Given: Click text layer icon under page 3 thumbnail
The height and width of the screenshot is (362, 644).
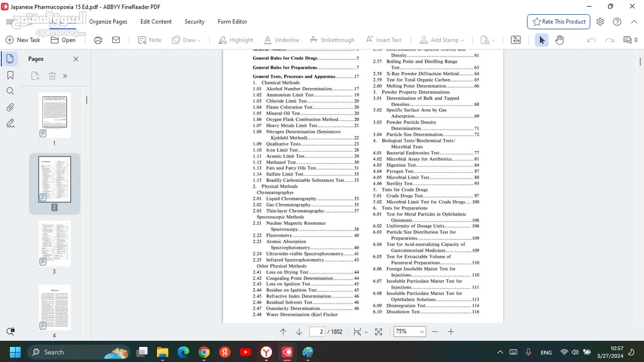Looking at the screenshot, I should (x=43, y=262).
